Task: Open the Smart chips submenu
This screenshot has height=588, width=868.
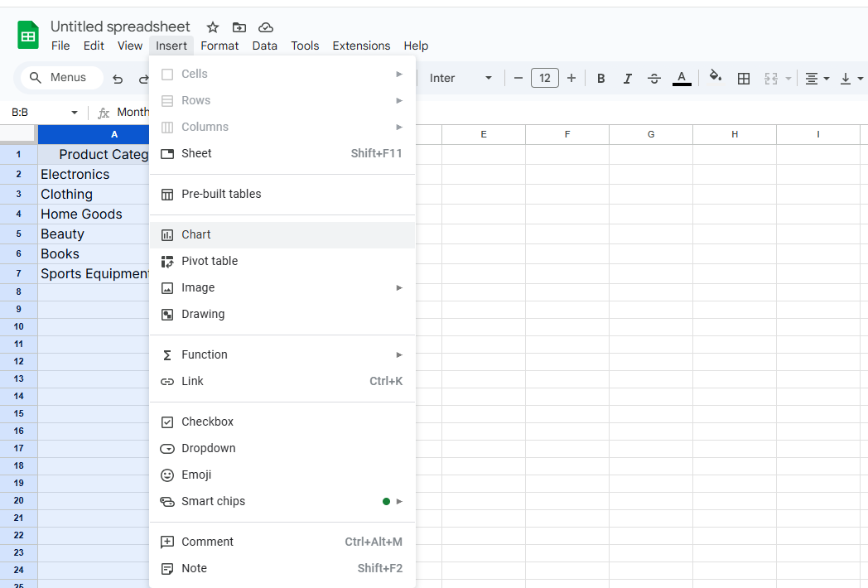Action: [214, 501]
